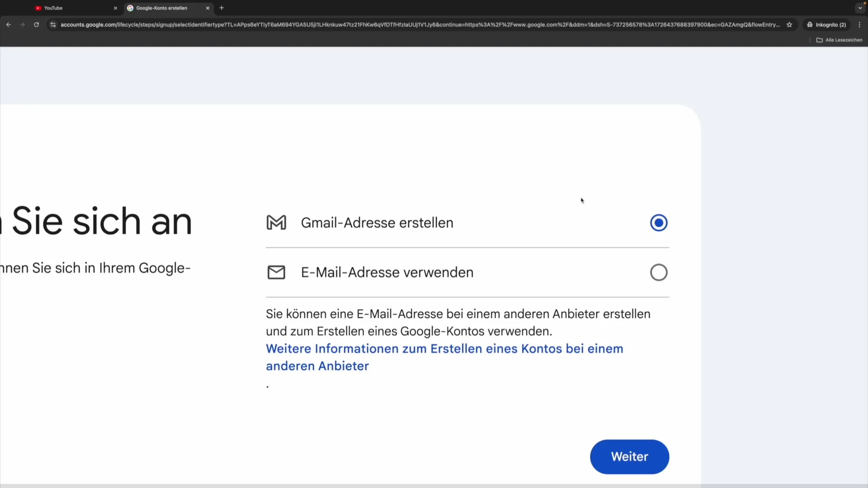Click the Inkognito mode indicator

pos(827,24)
